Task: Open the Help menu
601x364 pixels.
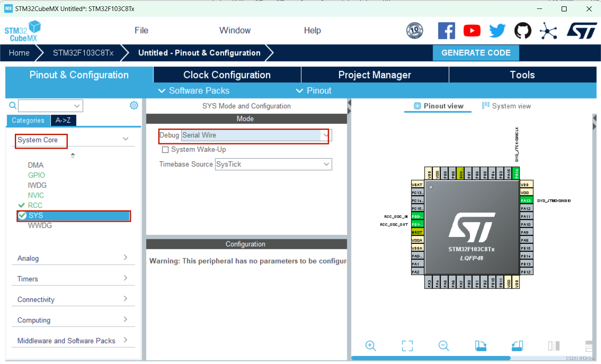Action: click(312, 30)
